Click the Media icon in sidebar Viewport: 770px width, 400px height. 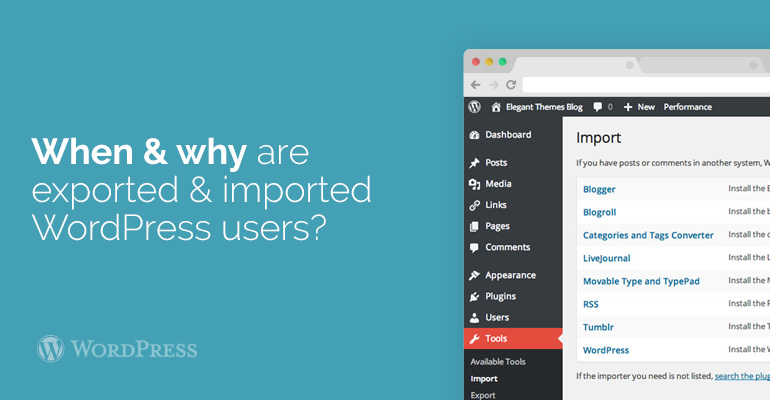point(474,184)
